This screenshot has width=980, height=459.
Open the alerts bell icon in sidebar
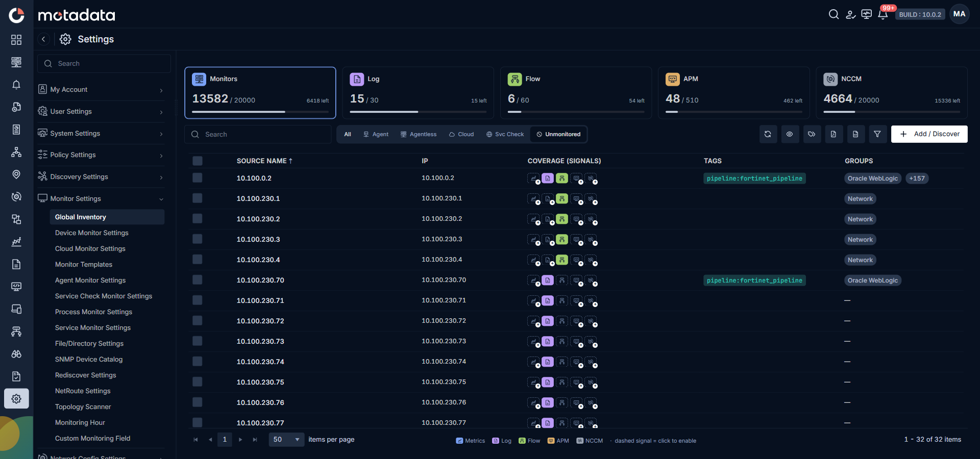(16, 85)
